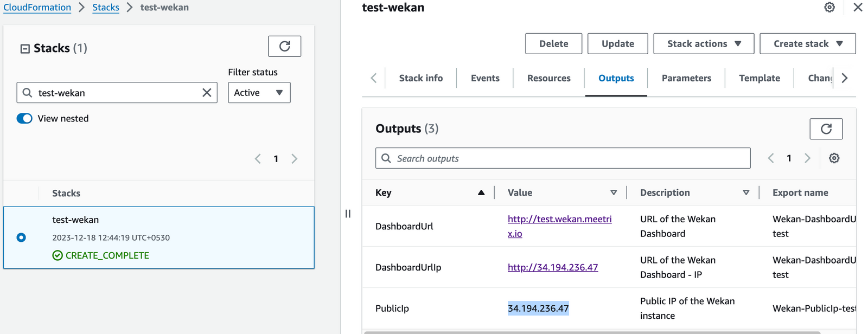Click the stack timestamp 2023-12-18 12:44:19 UTC+0530
The width and height of the screenshot is (868, 334).
click(111, 237)
